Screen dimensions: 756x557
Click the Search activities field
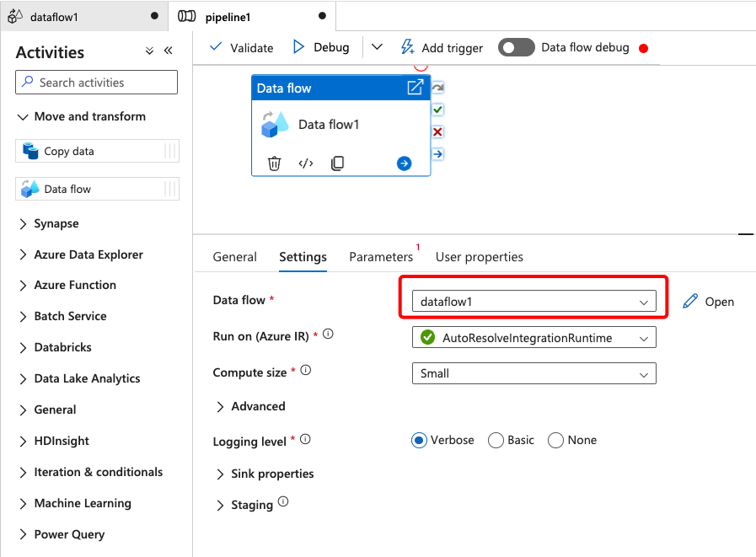tap(96, 83)
